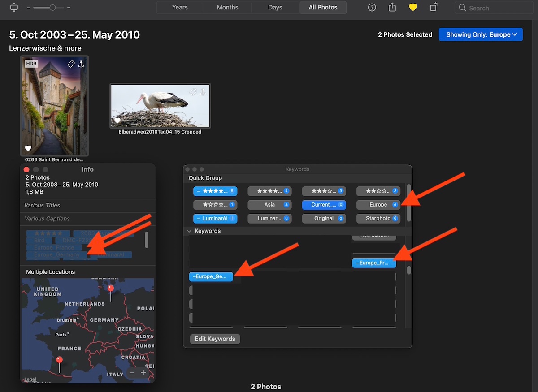Toggle the Current_ keyword button
Viewport: 538px width, 392px height.
click(x=324, y=205)
